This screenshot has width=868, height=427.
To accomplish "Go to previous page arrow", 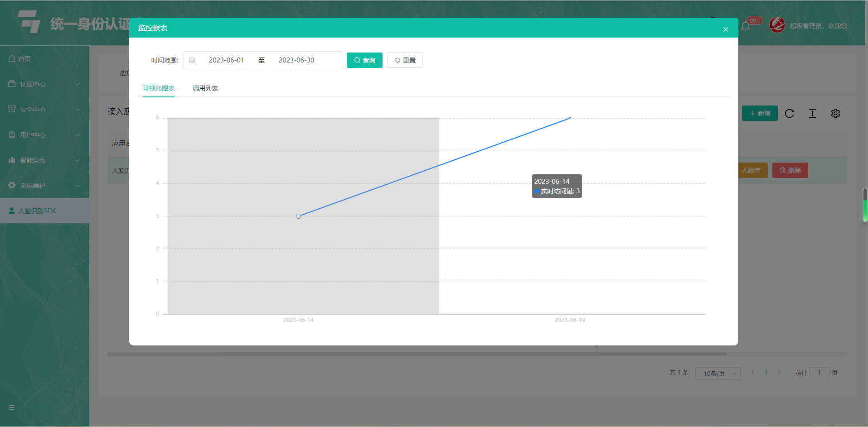I will click(752, 372).
